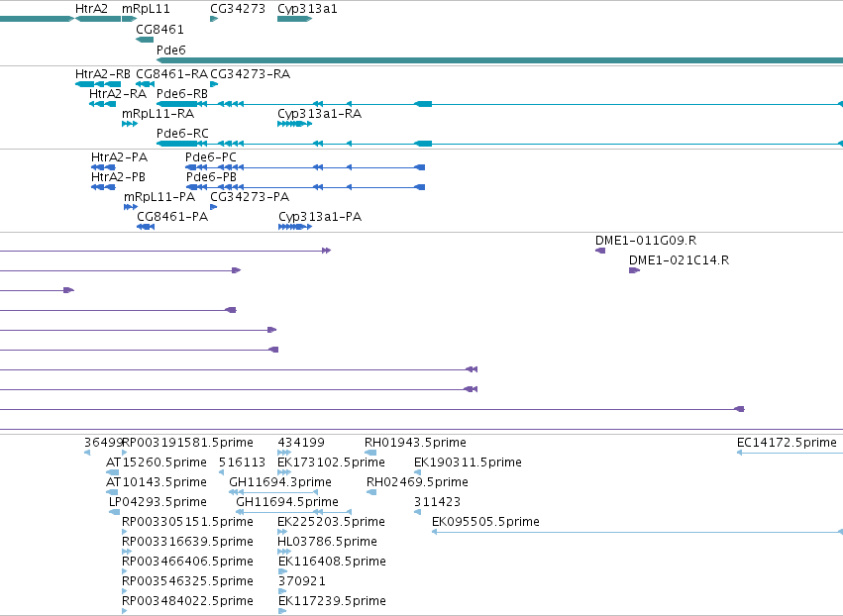
Task: Select EST EK095505.5prime
Action: point(485,522)
